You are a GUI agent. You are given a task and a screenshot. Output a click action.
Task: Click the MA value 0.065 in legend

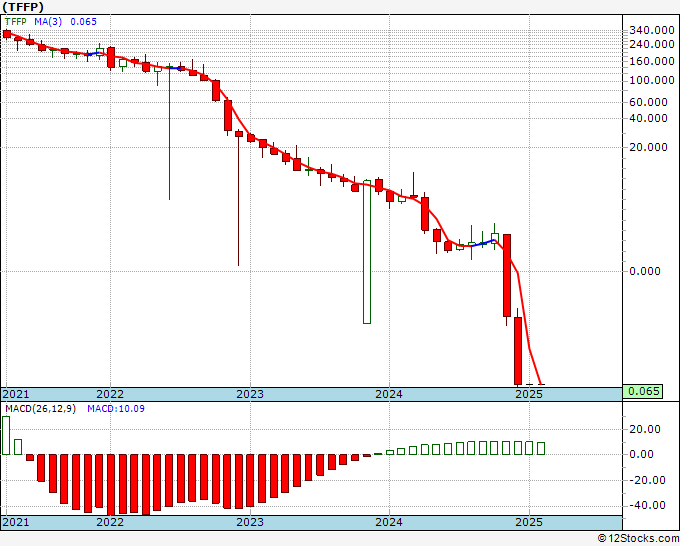click(83, 22)
